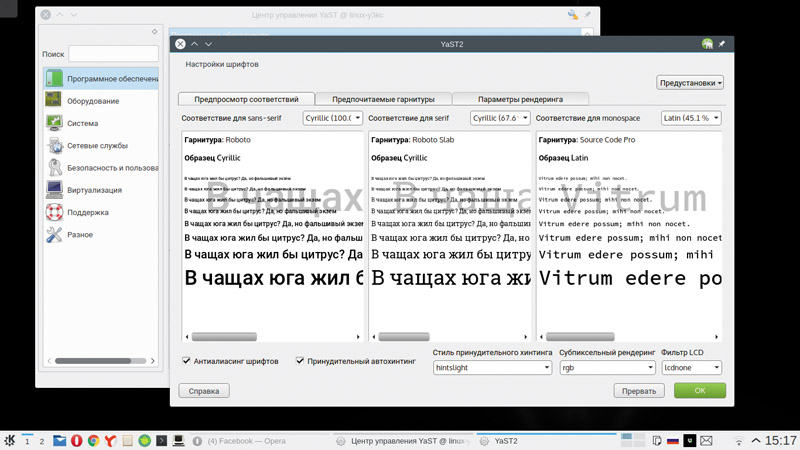This screenshot has height=450, width=800.
Task: Switch to virtual desktop 1
Action: click(27, 441)
